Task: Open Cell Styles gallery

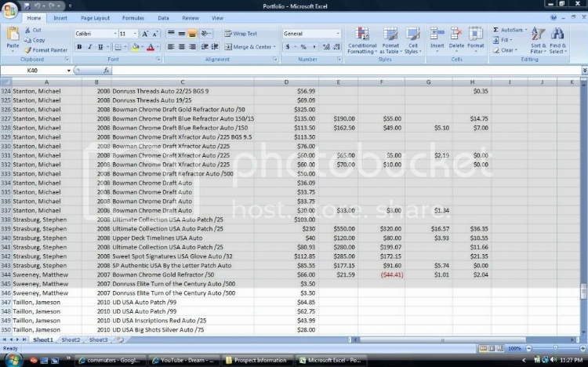Action: 413,41
